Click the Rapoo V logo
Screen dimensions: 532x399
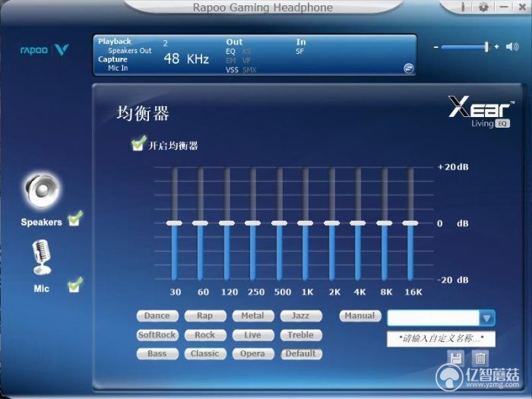click(x=44, y=50)
